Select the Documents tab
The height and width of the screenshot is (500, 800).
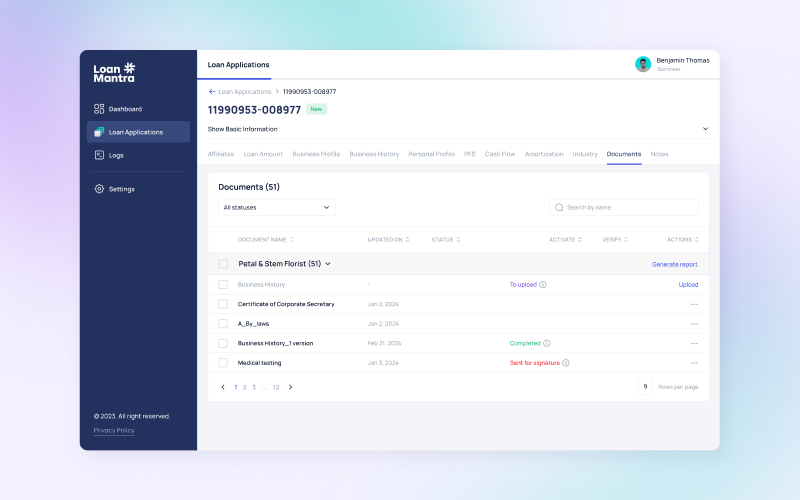623,154
